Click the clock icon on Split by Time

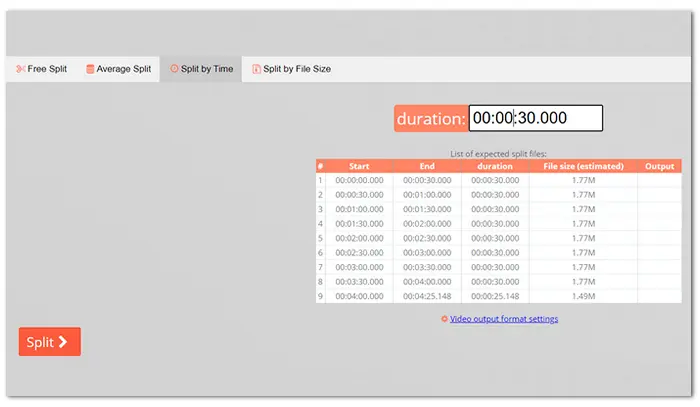174,70
